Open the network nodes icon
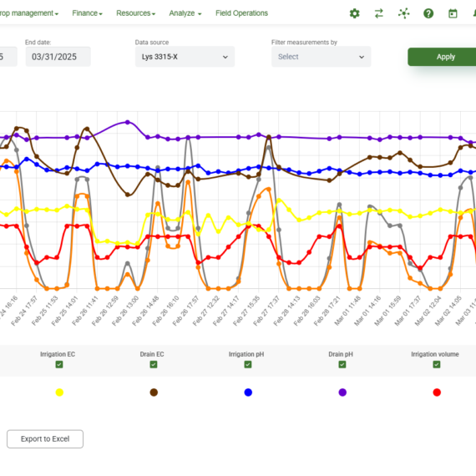The width and height of the screenshot is (476, 476). click(403, 13)
